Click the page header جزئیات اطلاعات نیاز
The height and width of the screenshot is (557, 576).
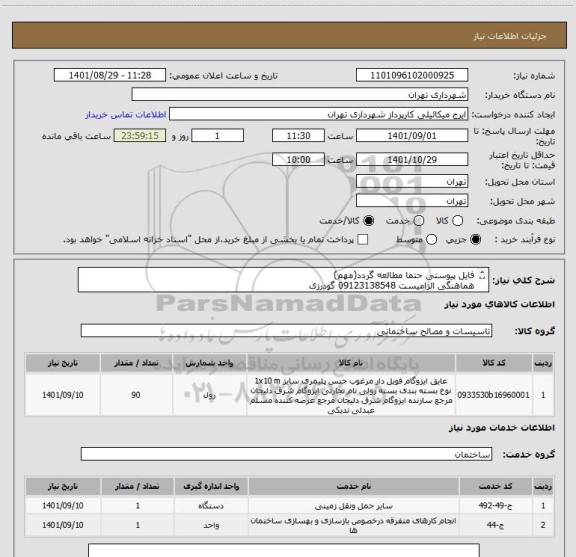pos(510,36)
